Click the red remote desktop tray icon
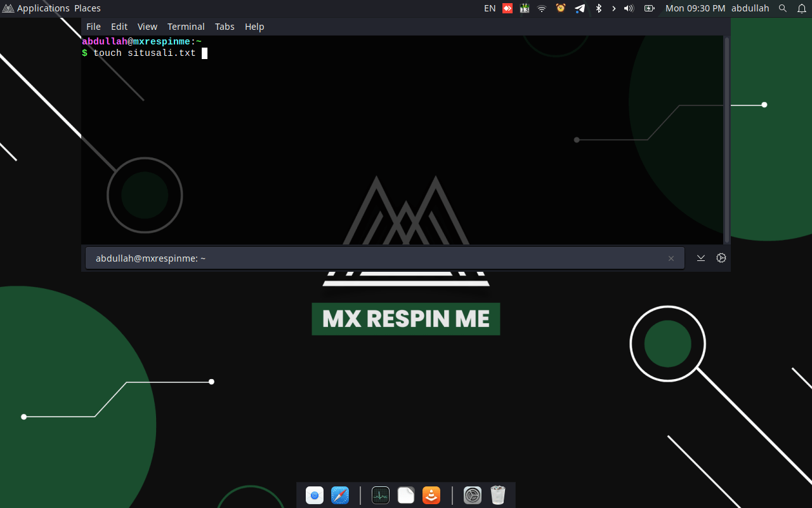 pos(507,8)
